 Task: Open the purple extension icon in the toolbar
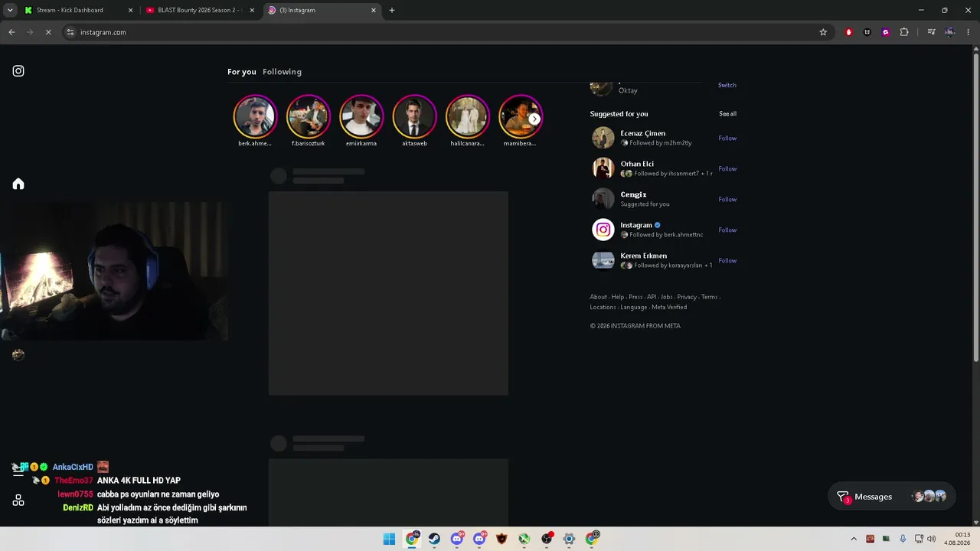(886, 32)
